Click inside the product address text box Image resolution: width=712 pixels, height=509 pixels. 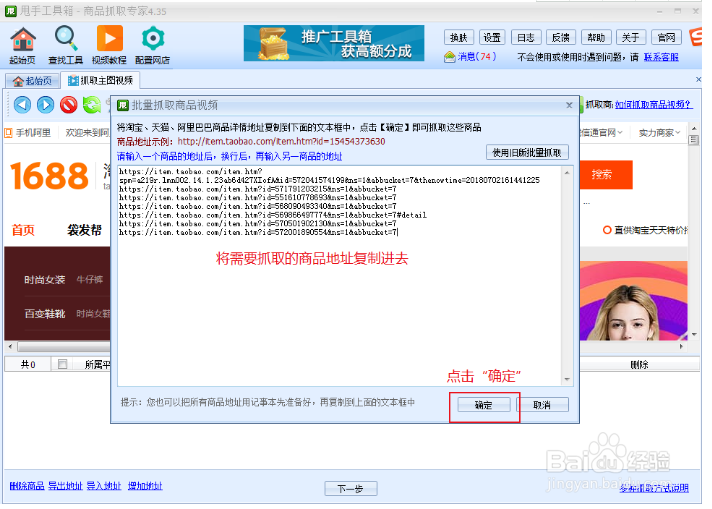340,276
